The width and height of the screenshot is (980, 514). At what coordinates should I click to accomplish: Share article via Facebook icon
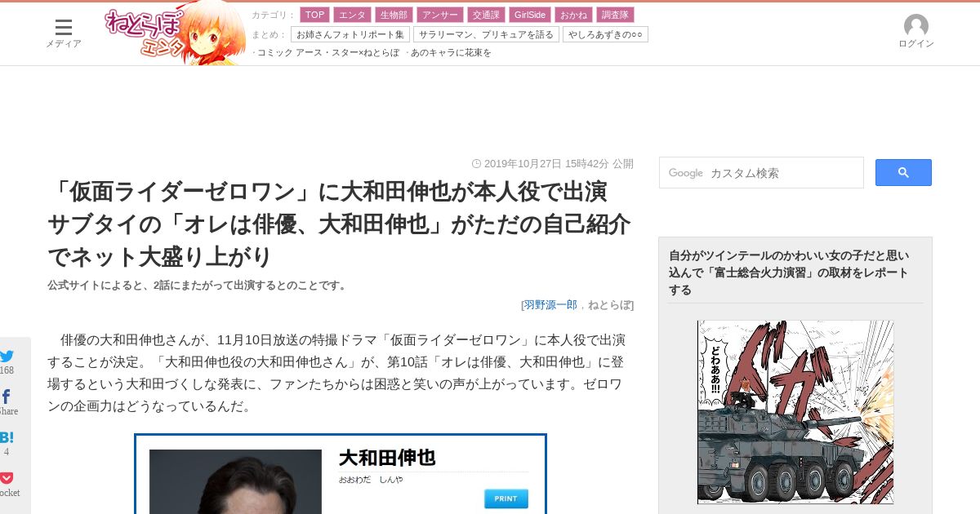coord(7,397)
